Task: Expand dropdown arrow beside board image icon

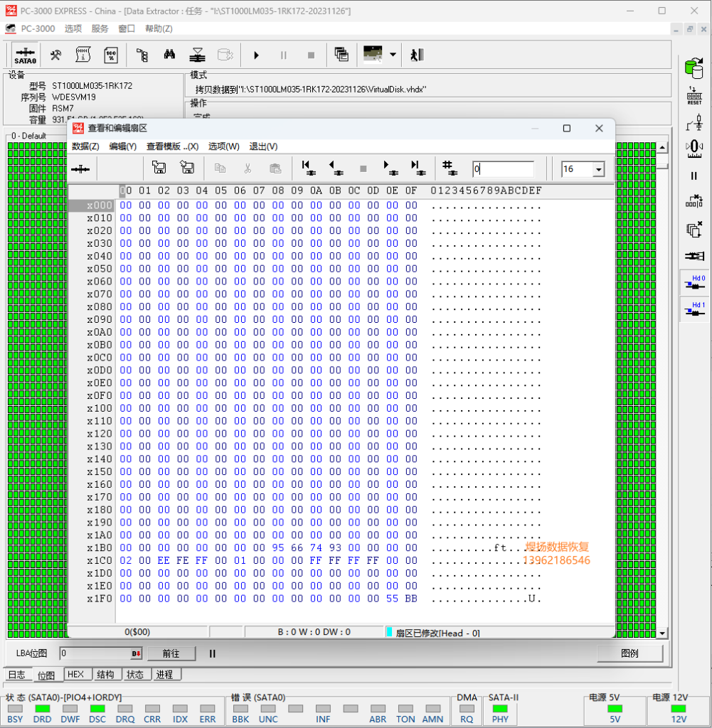Action: [393, 54]
